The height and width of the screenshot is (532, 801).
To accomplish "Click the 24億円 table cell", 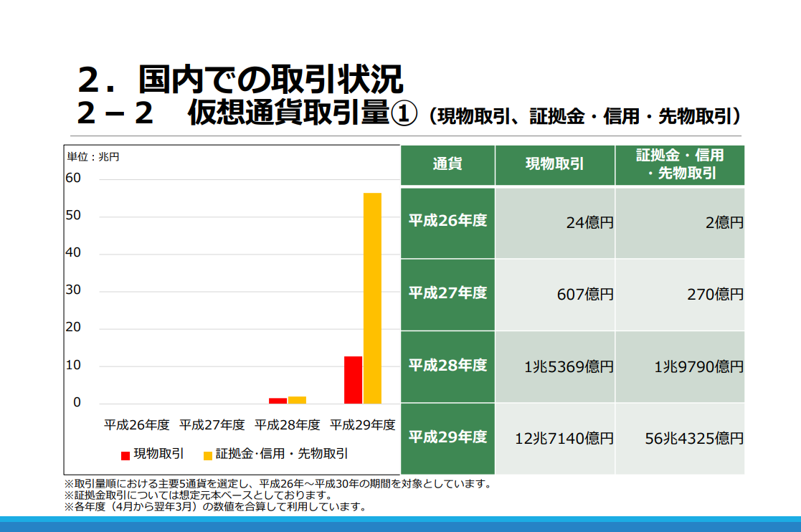I will coord(554,223).
